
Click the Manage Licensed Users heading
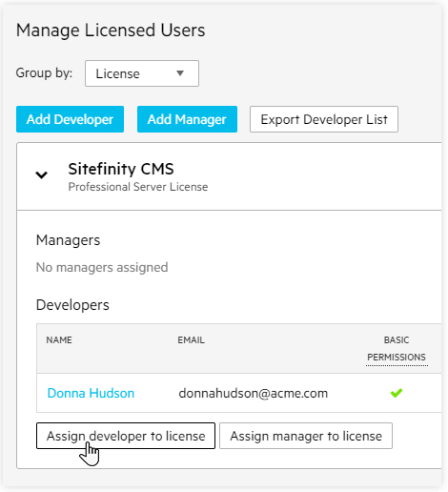[x=111, y=31]
